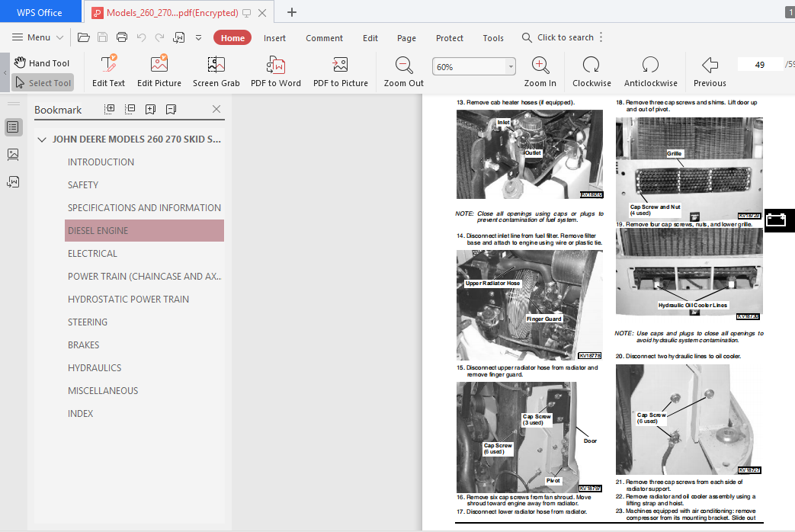Viewport: 795px width, 532px height.
Task: Collapse the left panel arrow
Action: (5, 72)
